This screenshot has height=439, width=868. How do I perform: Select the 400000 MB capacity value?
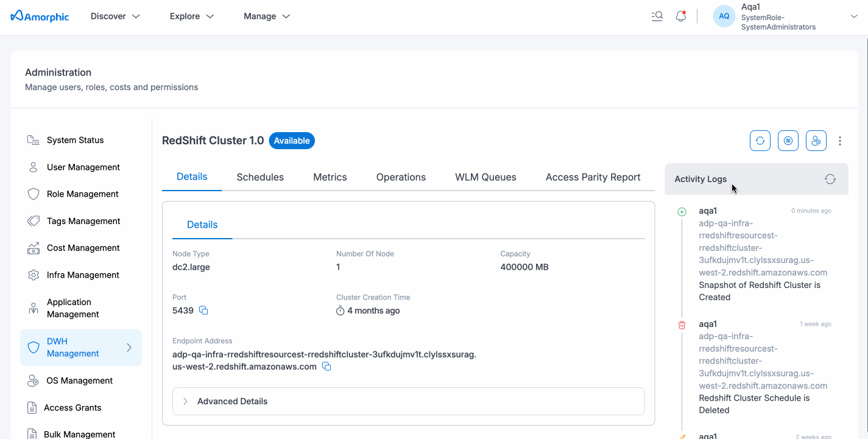coord(524,267)
